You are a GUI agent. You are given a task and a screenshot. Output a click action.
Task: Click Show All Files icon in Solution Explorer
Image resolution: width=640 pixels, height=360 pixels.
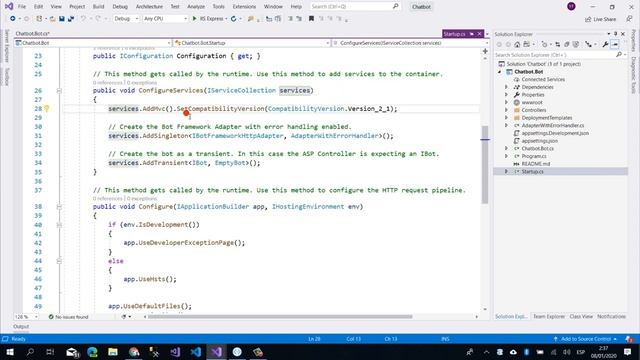[576, 44]
